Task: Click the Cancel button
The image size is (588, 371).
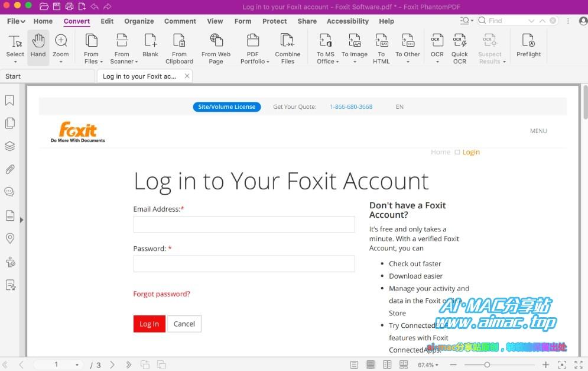Action: click(184, 324)
